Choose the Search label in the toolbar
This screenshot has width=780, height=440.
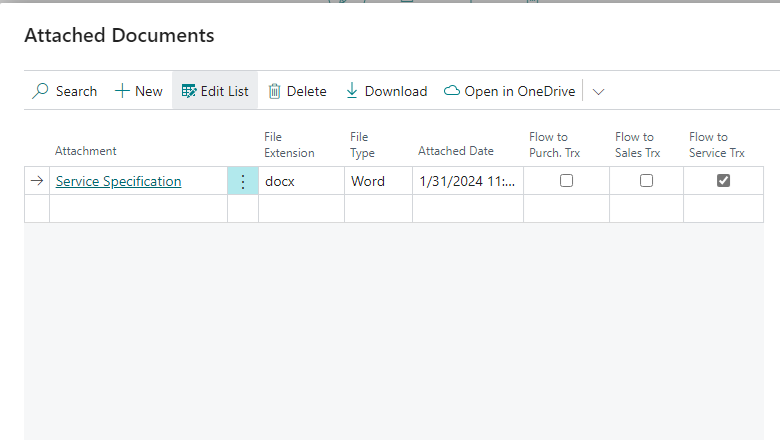click(x=76, y=91)
